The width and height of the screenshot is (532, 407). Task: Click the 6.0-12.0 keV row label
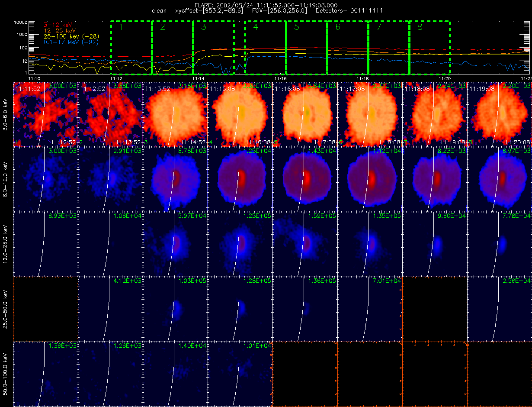tap(6, 179)
